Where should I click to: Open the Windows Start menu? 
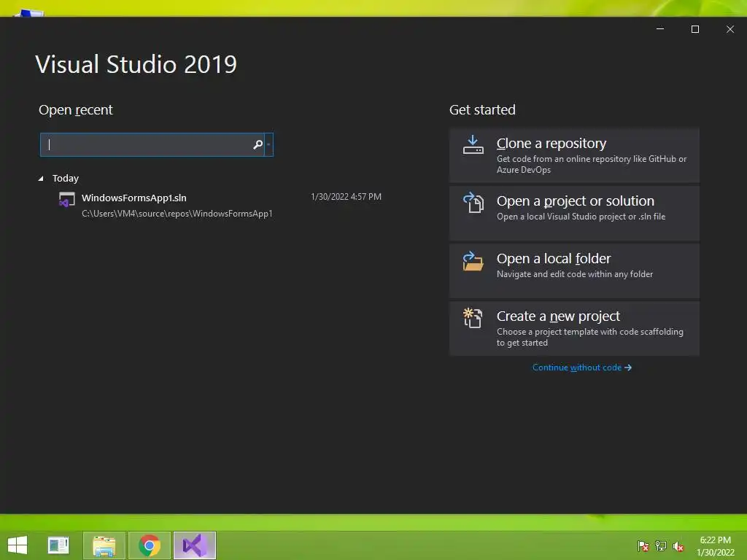coord(18,545)
